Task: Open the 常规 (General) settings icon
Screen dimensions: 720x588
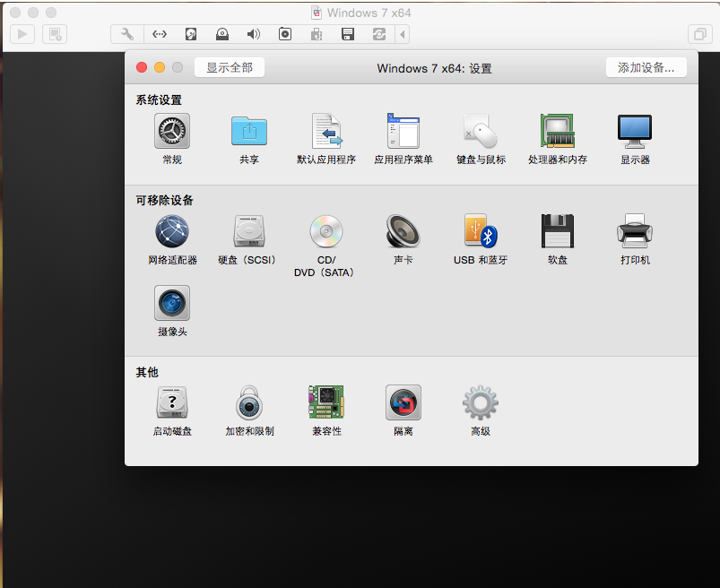Action: click(x=172, y=131)
